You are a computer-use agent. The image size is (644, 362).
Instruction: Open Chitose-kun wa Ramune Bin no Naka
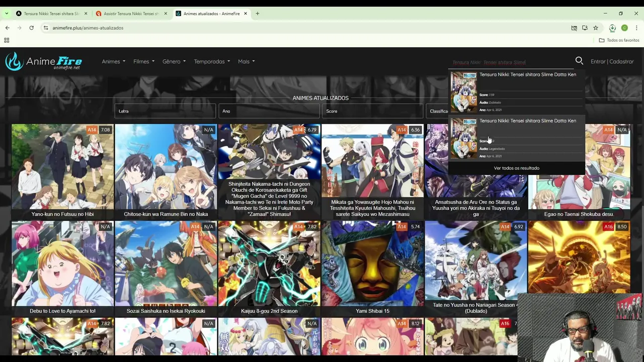pos(166,171)
